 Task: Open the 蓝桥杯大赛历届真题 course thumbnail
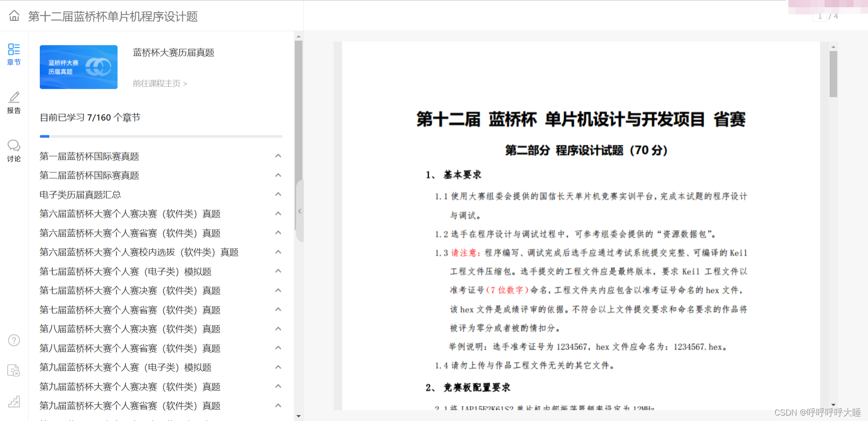[x=79, y=67]
